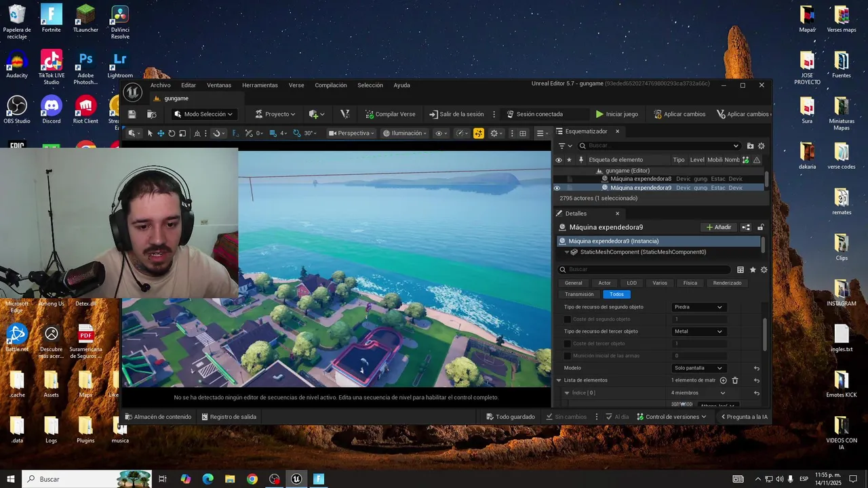Add an element to Lista de elementos

[723, 380]
